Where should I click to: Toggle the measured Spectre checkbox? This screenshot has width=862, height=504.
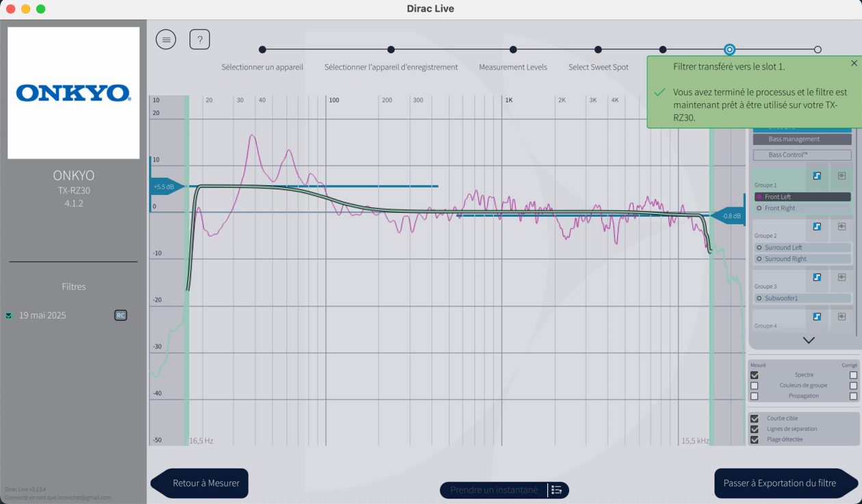pos(755,375)
